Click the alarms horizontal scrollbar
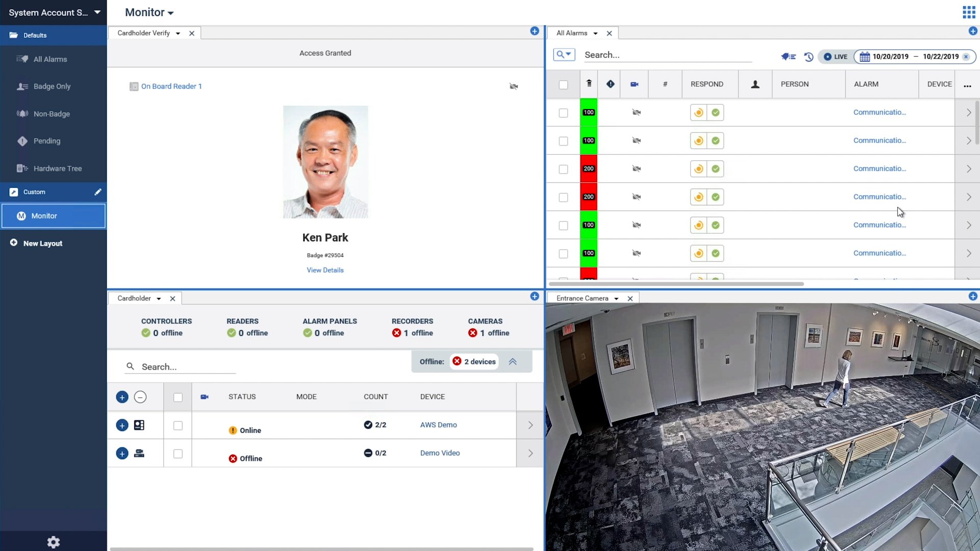 (x=676, y=284)
